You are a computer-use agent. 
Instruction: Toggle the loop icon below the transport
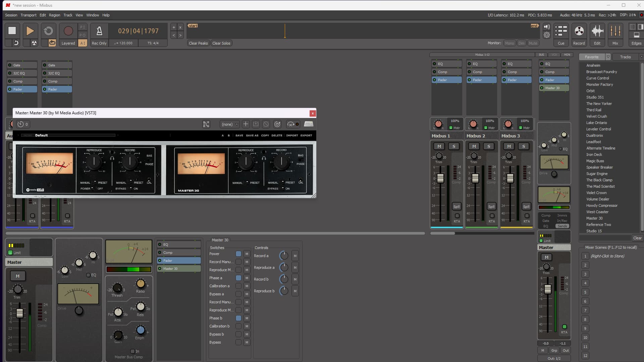pos(52,43)
